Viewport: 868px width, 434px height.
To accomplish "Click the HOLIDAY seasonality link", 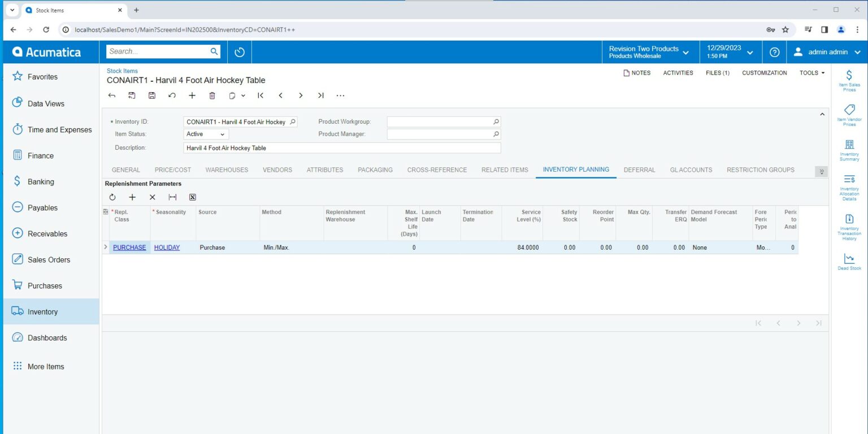I will pos(167,248).
